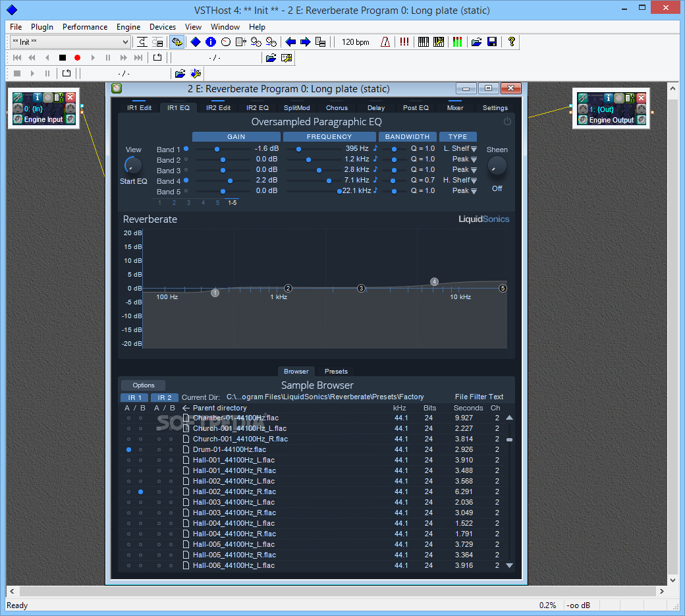This screenshot has height=616, width=685.
Task: Click the red record button in transport bar
Action: (x=77, y=58)
